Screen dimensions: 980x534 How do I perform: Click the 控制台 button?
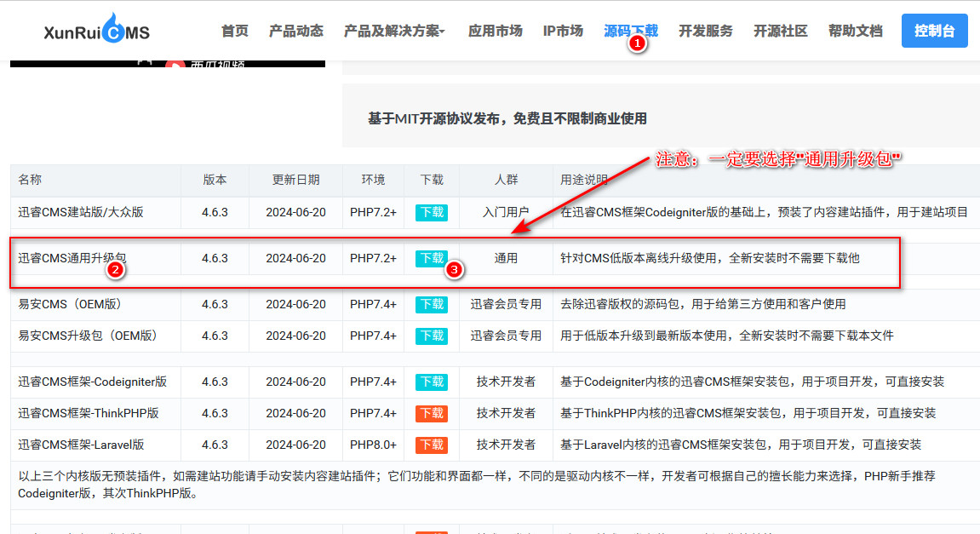click(x=934, y=30)
